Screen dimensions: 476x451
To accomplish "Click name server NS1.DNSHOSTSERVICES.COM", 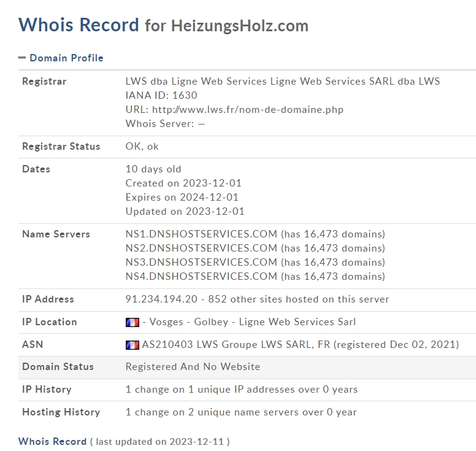I will click(x=202, y=234).
